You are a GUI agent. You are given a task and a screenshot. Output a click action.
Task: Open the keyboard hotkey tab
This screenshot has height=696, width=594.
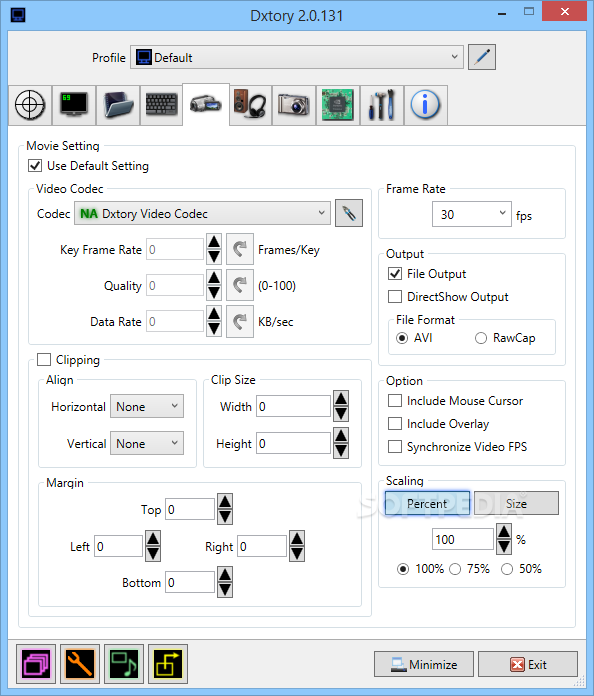pos(161,105)
